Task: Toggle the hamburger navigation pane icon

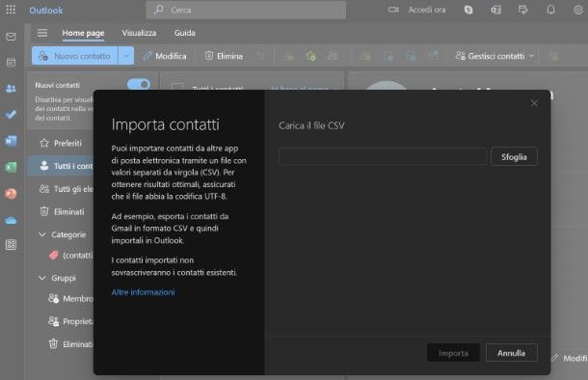Action: [42, 33]
